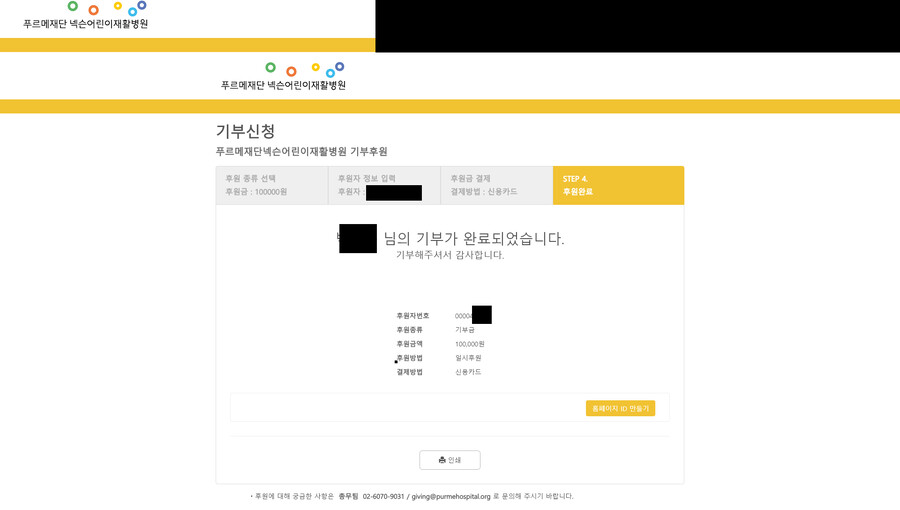Click the 100,000원 donation amount value
The image size is (900, 510).
point(469,344)
